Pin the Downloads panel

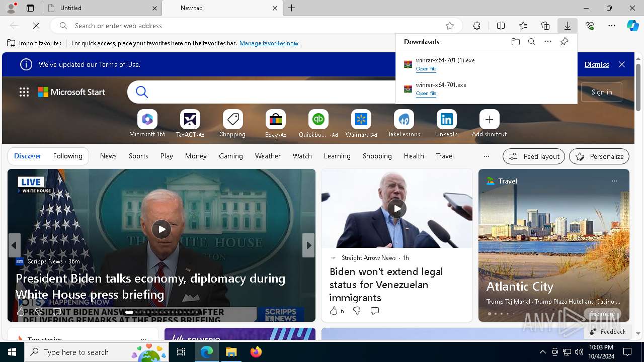pos(564,42)
